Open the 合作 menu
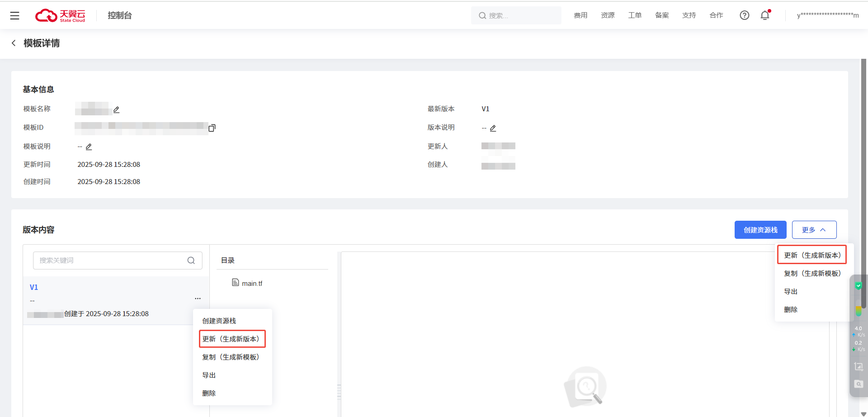 pos(716,15)
